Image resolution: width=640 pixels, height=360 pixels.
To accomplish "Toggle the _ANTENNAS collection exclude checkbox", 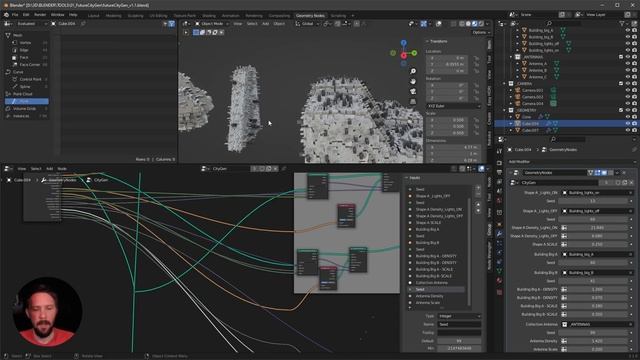I will click(621, 57).
